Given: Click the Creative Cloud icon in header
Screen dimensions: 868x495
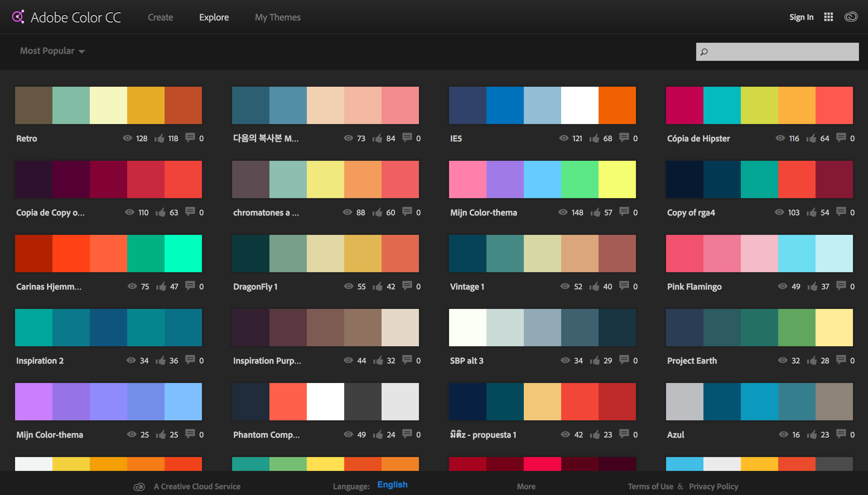Looking at the screenshot, I should coord(851,17).
